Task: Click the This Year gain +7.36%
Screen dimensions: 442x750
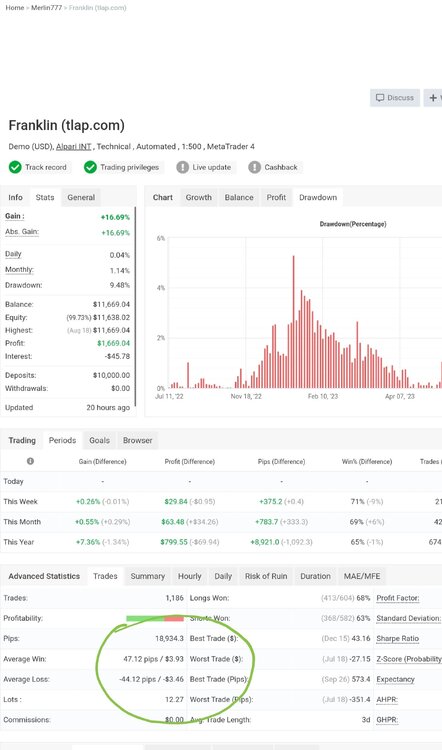Action: coord(88,542)
